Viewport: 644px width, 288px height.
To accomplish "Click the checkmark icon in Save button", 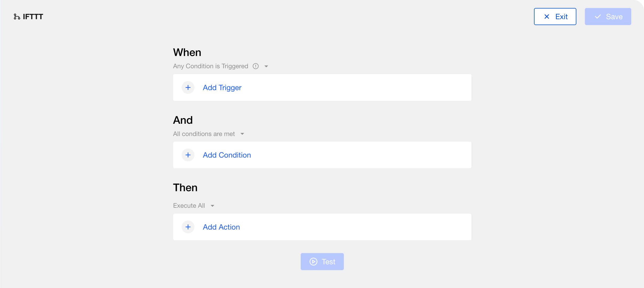I will 598,17.
